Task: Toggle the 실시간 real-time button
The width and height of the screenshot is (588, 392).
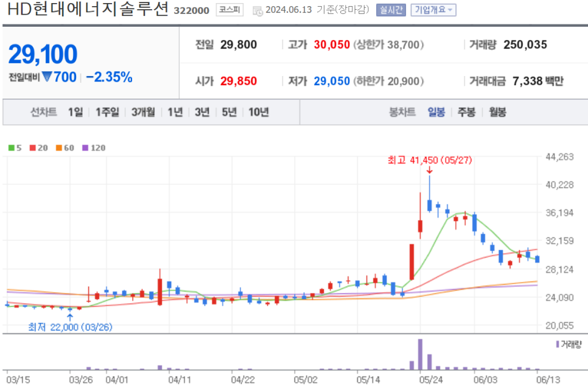Action: click(391, 10)
